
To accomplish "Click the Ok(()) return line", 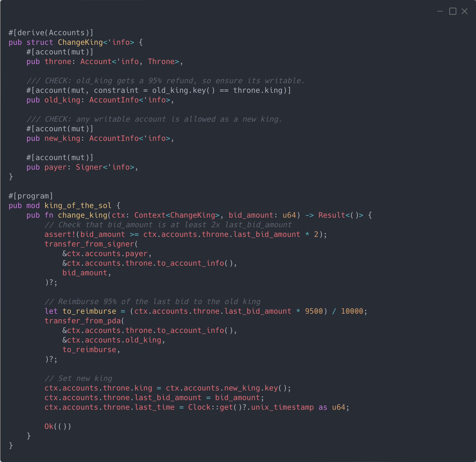I will click(58, 427).
